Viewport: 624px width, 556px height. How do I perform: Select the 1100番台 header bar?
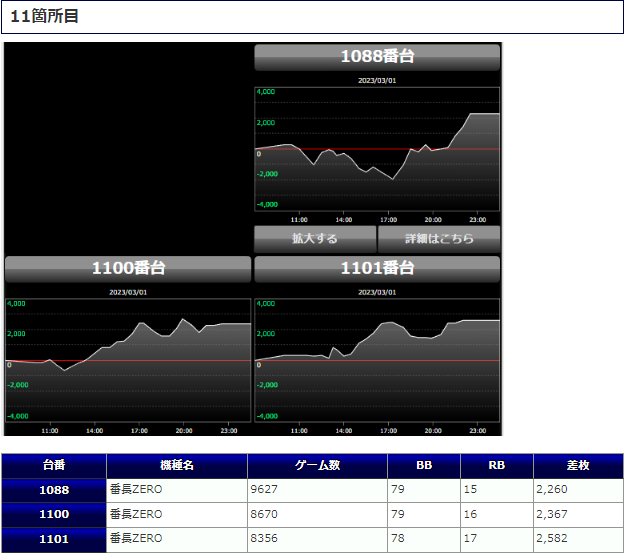[x=128, y=269]
